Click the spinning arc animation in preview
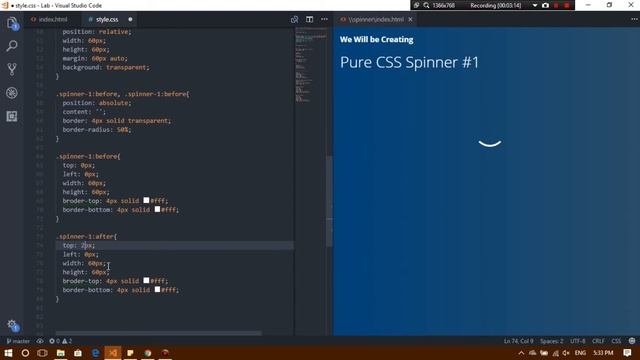Viewport: 640px width, 360px height. tap(490, 143)
